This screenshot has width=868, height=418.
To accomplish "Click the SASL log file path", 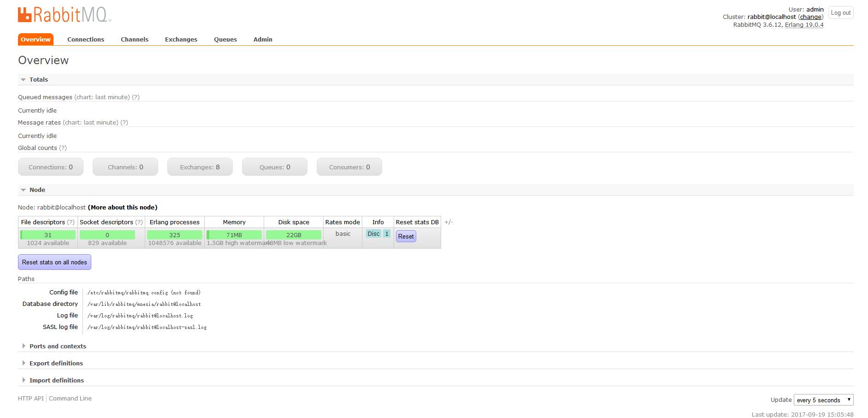I will coord(147,327).
